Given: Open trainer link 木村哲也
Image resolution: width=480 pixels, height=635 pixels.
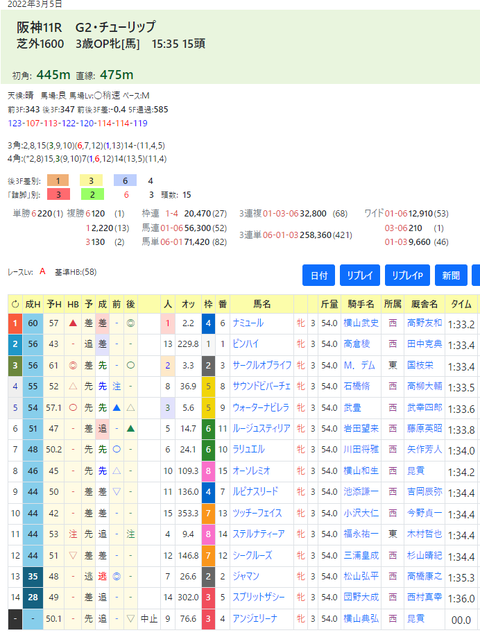Looking at the screenshot, I should (x=425, y=534).
